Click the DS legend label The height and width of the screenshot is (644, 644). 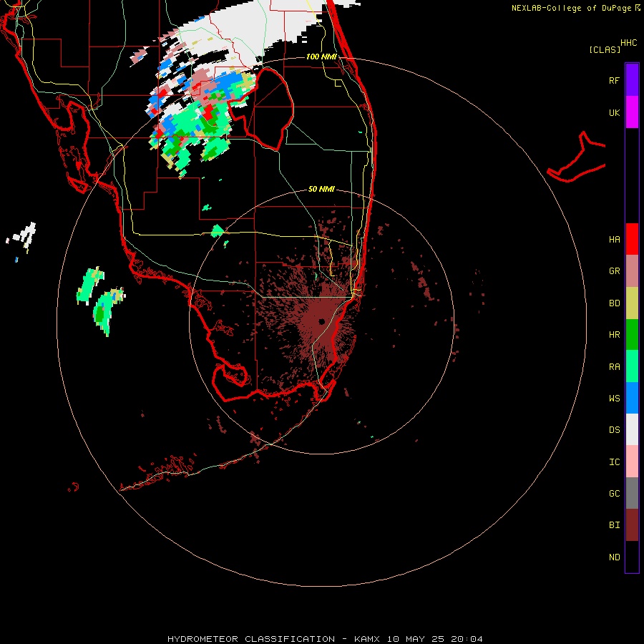614,430
